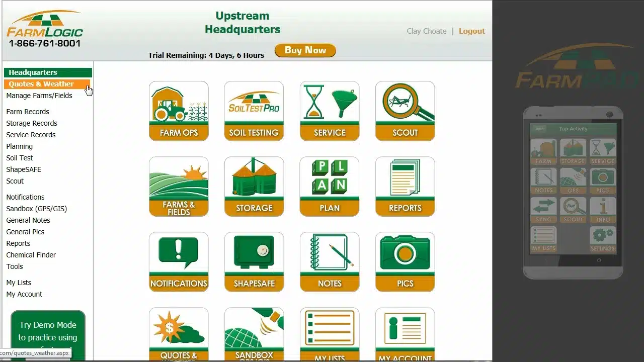Open Farms & Fields
Viewport: 644px width, 362px height.
click(x=179, y=186)
